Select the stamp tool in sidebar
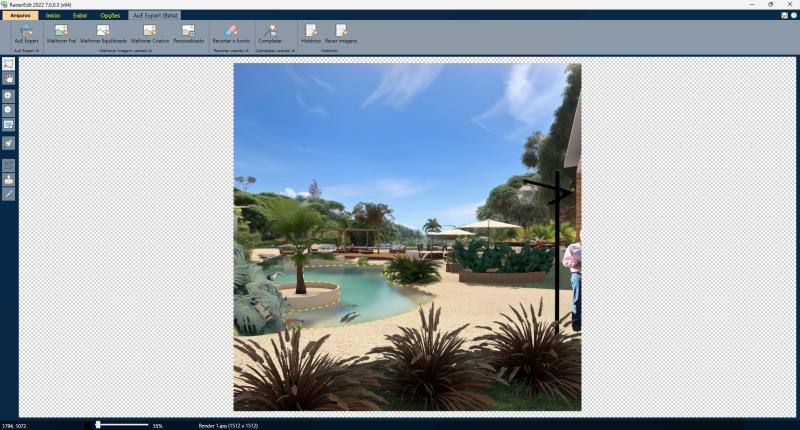Screen dimensions: 800x430 pos(9,180)
